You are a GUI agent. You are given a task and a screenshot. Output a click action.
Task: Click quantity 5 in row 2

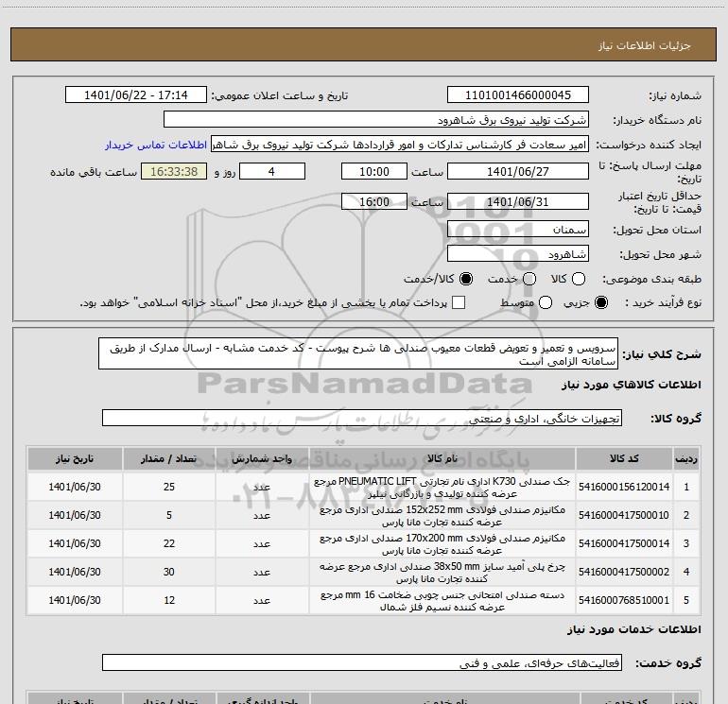(x=169, y=515)
